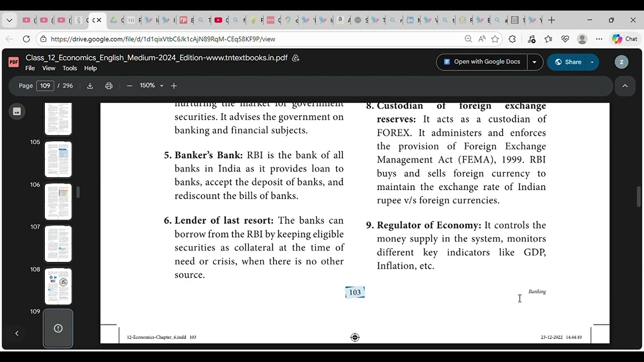The height and width of the screenshot is (362, 644).
Task: Open the Google account Z avatar
Action: (621, 62)
